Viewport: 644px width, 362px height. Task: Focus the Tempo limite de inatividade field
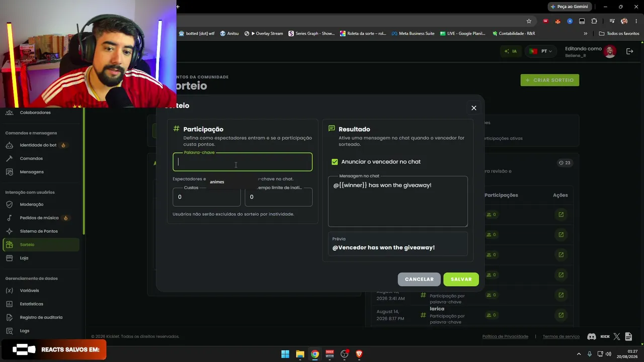point(278,197)
